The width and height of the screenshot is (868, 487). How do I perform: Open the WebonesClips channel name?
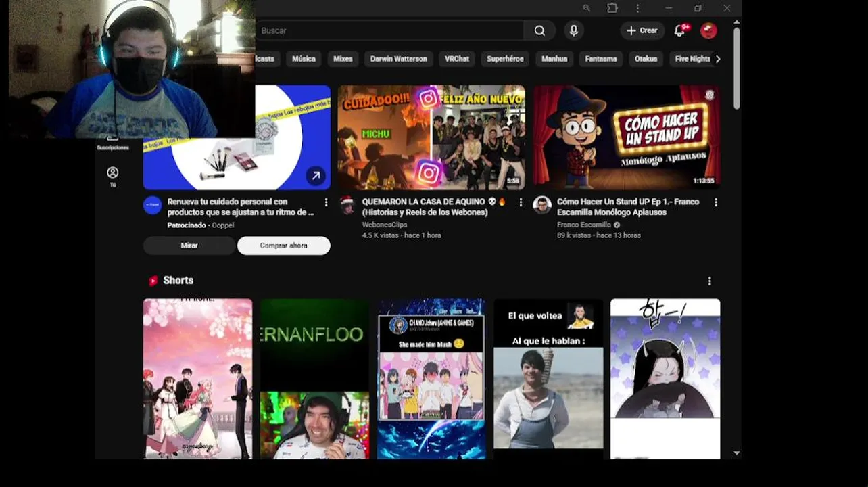[385, 225]
